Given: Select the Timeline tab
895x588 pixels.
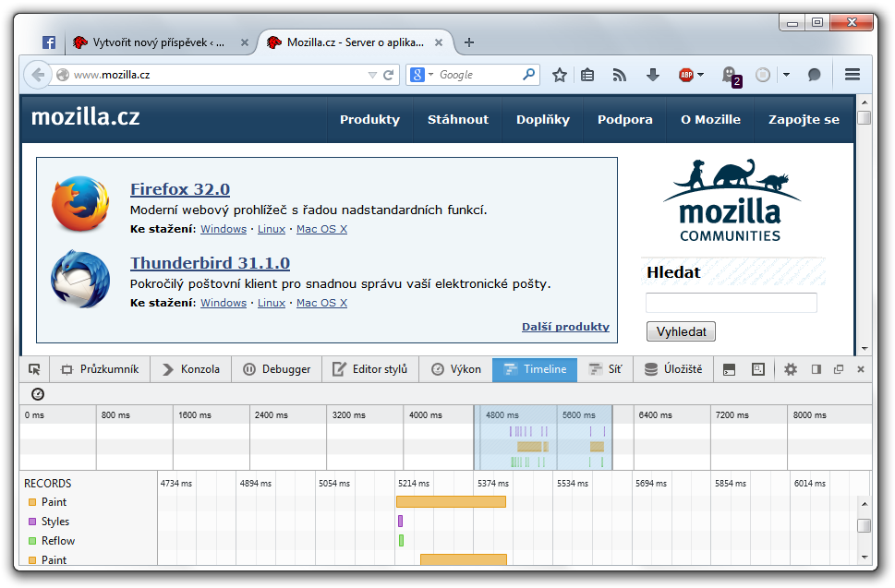Looking at the screenshot, I should pos(535,369).
